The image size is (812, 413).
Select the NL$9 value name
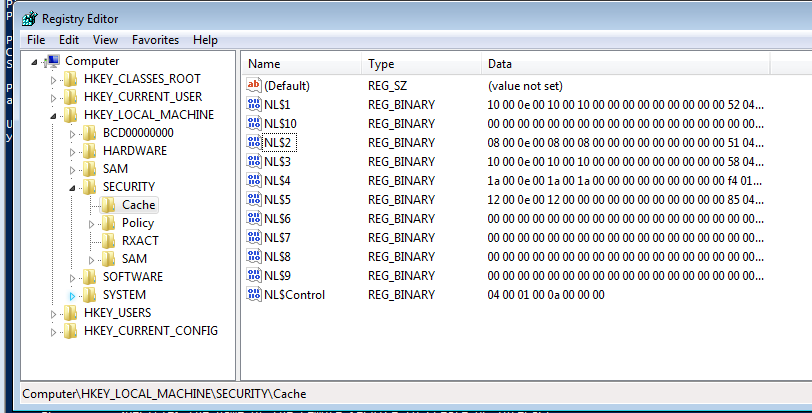(277, 276)
